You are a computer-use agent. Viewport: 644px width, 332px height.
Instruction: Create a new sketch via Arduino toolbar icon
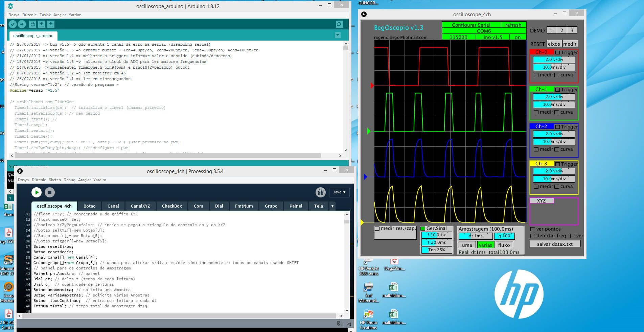tap(32, 24)
